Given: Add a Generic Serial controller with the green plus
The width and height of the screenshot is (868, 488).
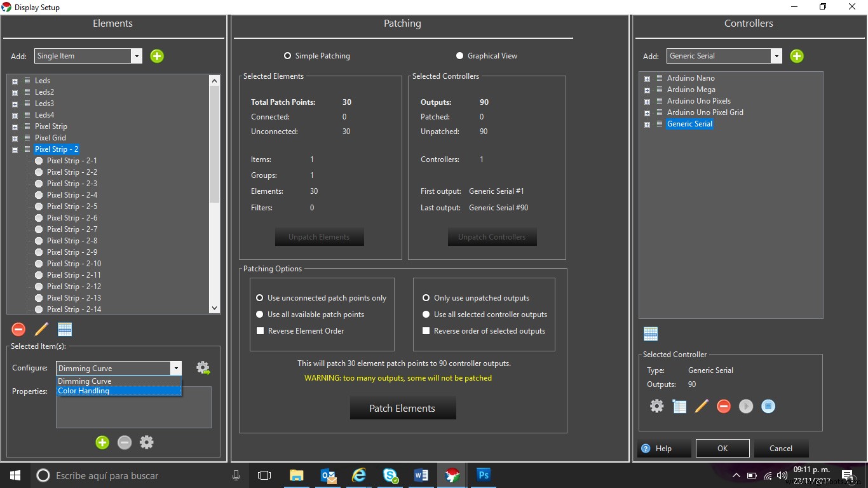Looking at the screenshot, I should (797, 56).
